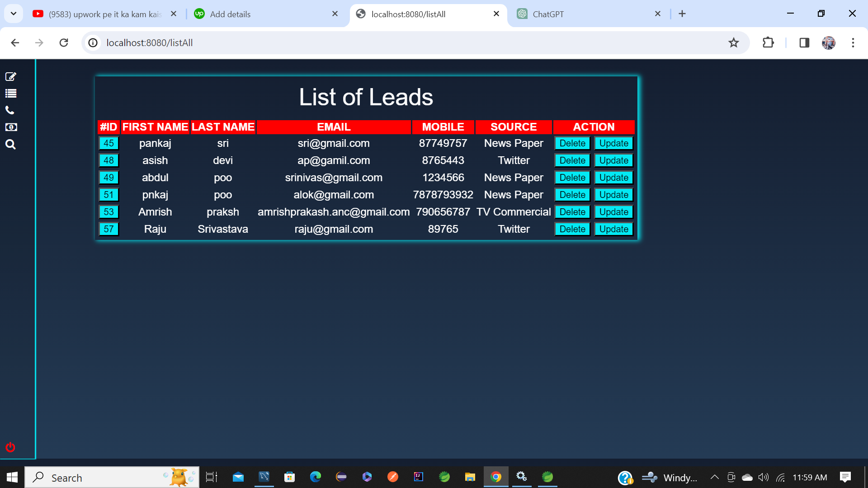Show hidden system tray icons
This screenshot has height=488, width=868.
[x=715, y=477]
